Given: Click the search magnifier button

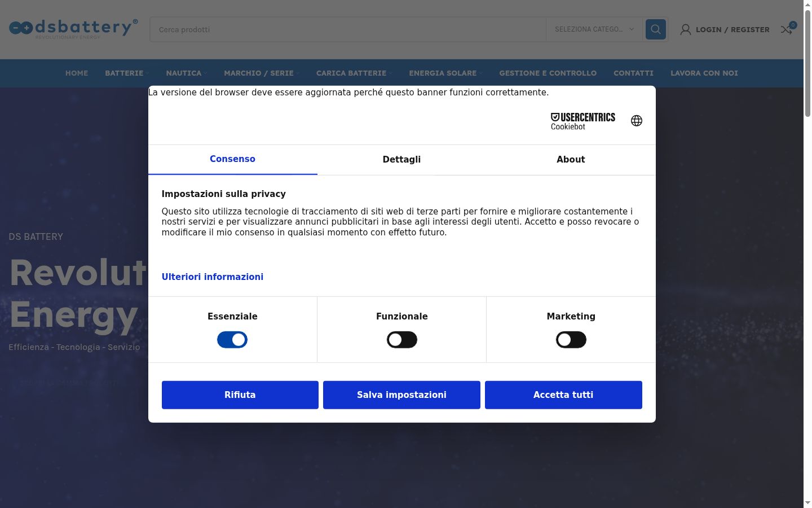Looking at the screenshot, I should [x=655, y=29].
